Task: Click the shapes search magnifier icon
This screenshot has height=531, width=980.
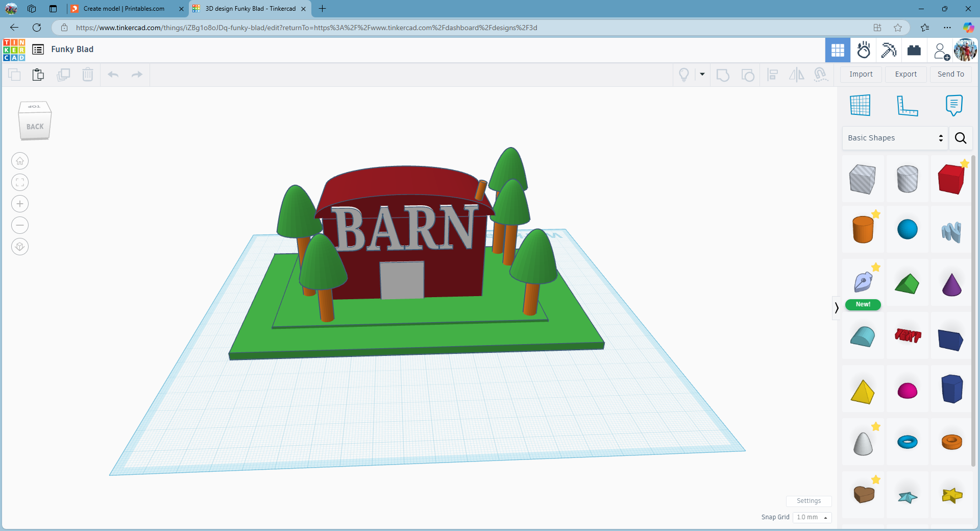Action: tap(961, 138)
